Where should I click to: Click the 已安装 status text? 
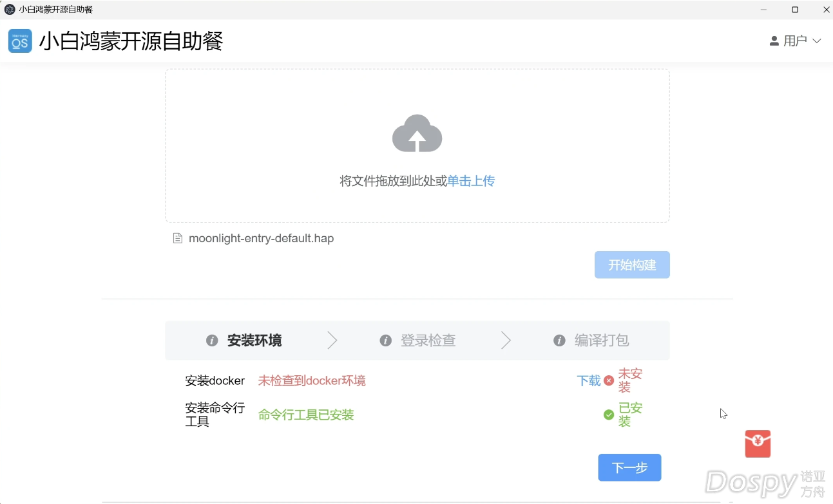tap(630, 415)
